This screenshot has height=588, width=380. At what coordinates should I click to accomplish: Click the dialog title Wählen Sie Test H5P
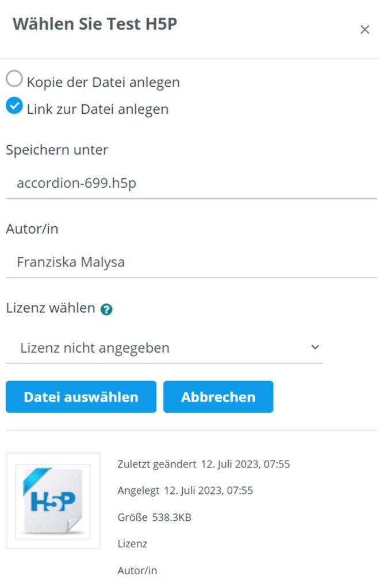95,25
